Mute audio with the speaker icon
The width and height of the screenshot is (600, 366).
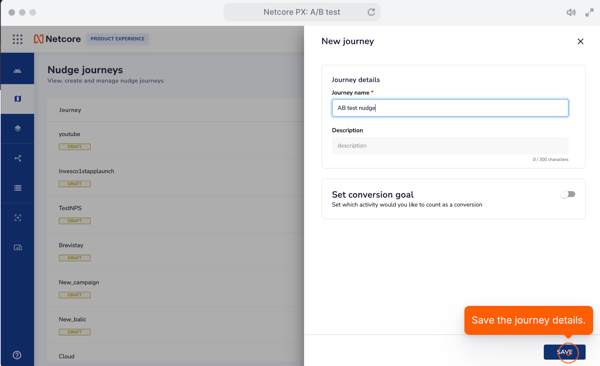[571, 13]
